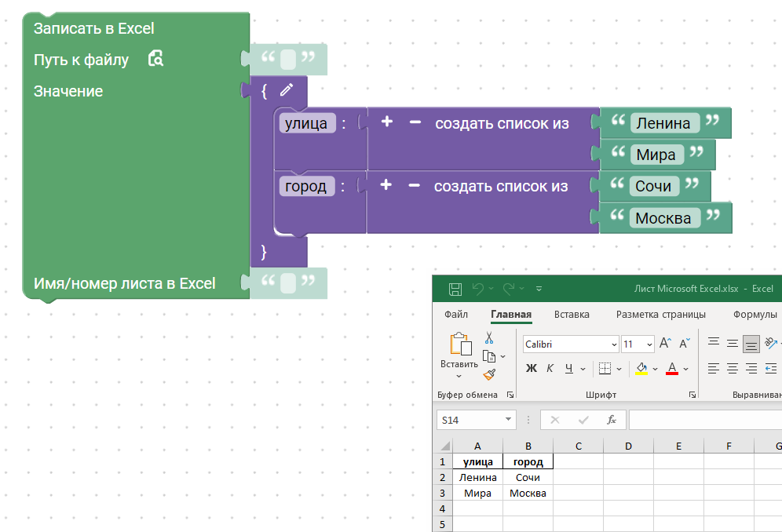This screenshot has height=532, width=782.
Task: Increase font size with the larger A icon
Action: 665,343
